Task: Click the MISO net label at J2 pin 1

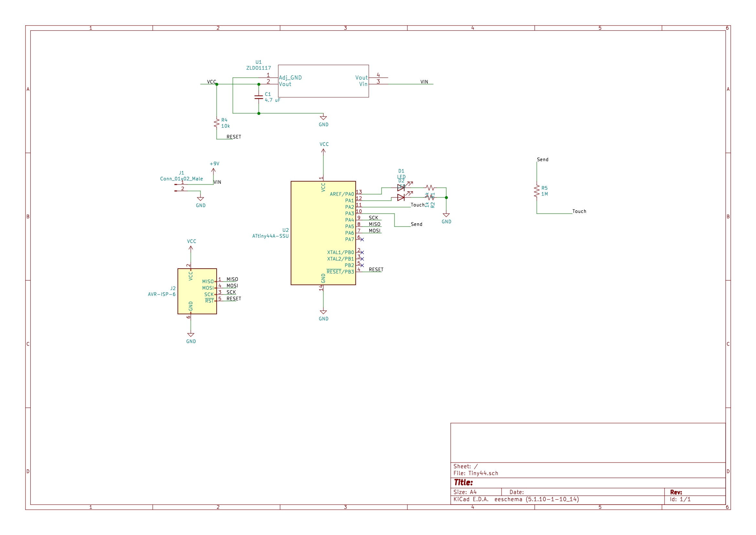Action: tap(232, 280)
